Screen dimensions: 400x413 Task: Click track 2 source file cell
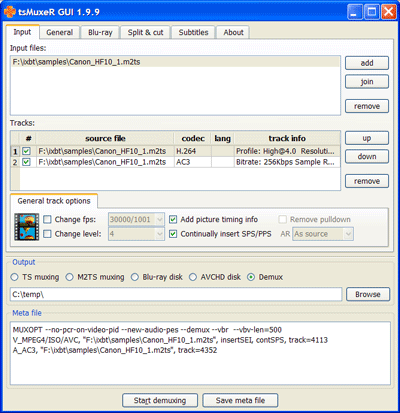point(105,162)
